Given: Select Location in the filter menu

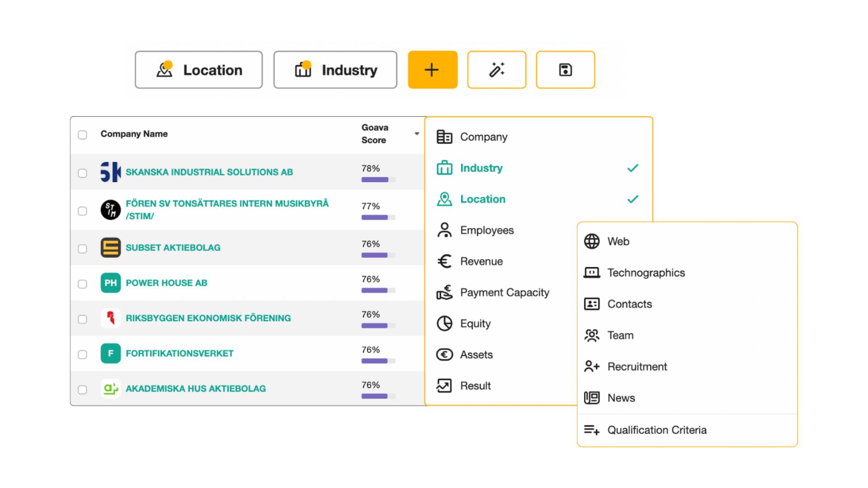Looking at the screenshot, I should point(538,199).
